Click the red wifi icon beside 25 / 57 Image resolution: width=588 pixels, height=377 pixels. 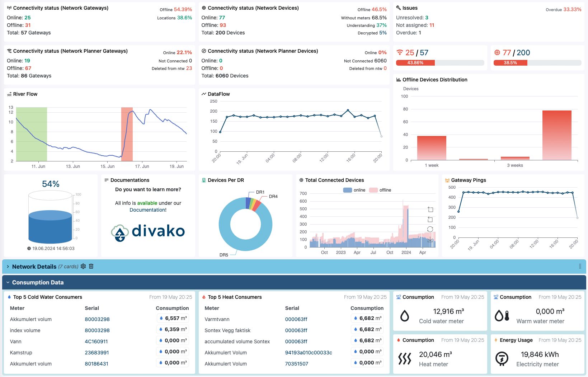pyautogui.click(x=400, y=52)
